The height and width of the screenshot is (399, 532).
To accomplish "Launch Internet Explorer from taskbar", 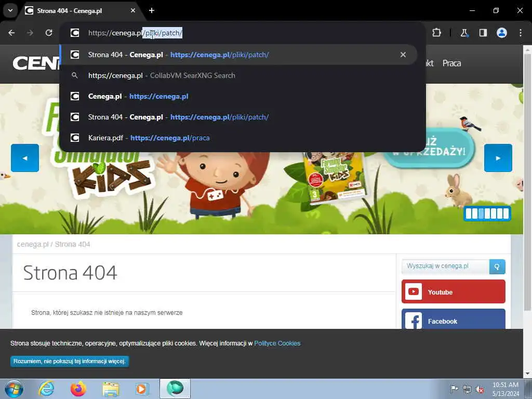I will point(46,389).
